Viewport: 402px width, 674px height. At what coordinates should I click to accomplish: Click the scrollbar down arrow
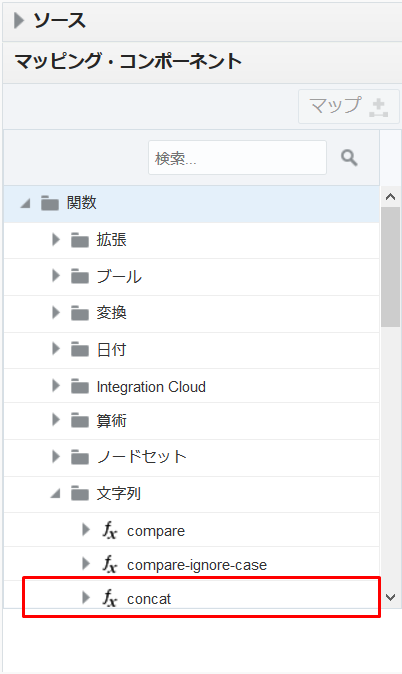[390, 597]
